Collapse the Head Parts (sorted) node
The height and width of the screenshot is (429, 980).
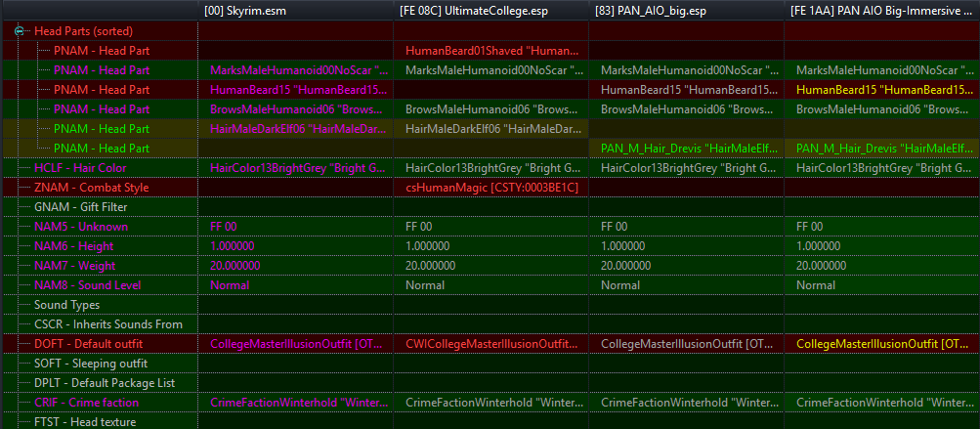tap(20, 30)
